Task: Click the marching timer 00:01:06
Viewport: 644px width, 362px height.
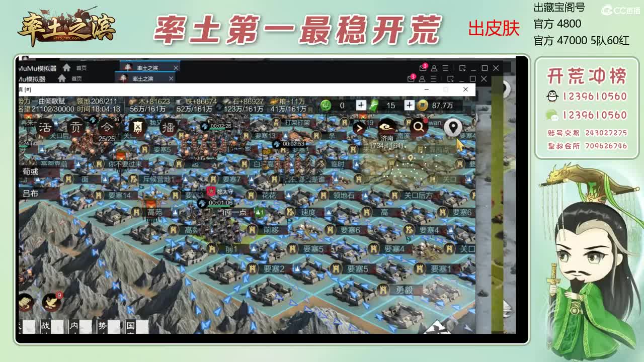Action: coord(220,203)
